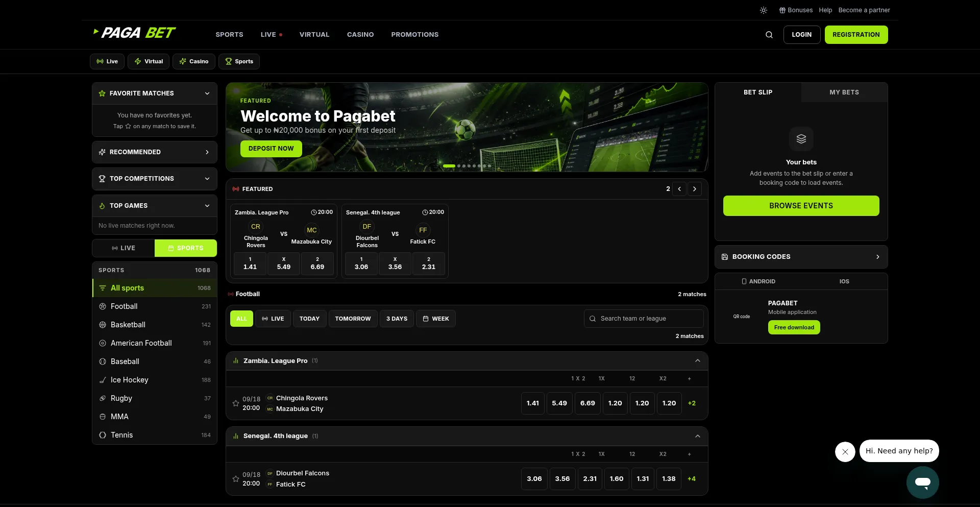The image size is (980, 507).
Task: Click the bet slip layers icon
Action: coord(801,139)
